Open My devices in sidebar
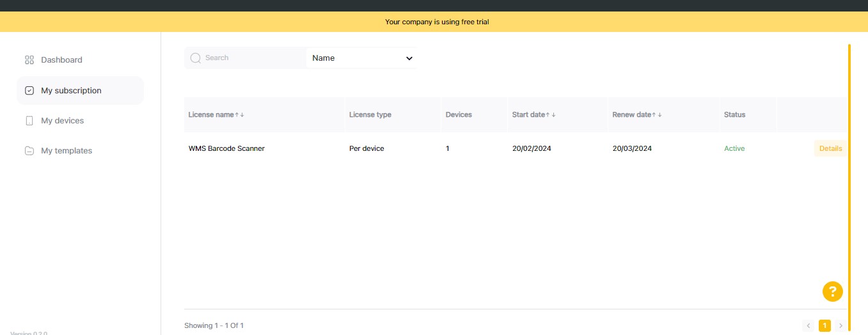Screen dimensions: 868x335 coord(62,121)
